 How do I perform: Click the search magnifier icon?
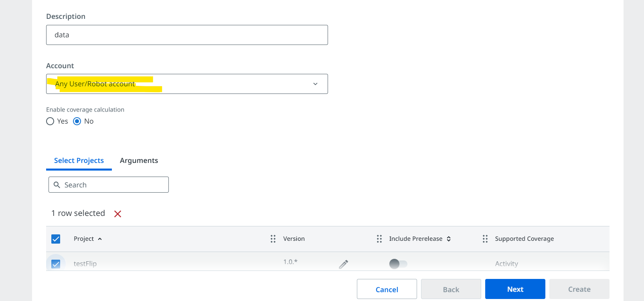tap(57, 185)
